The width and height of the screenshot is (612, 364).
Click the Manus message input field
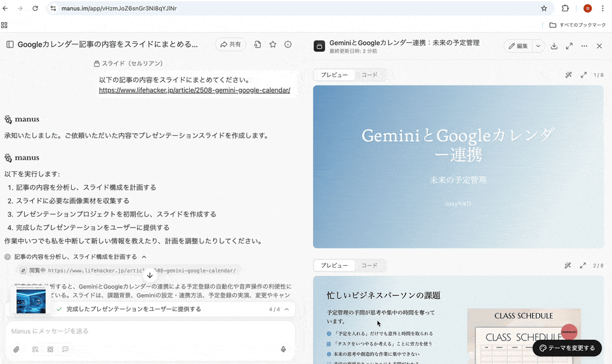tap(146, 331)
